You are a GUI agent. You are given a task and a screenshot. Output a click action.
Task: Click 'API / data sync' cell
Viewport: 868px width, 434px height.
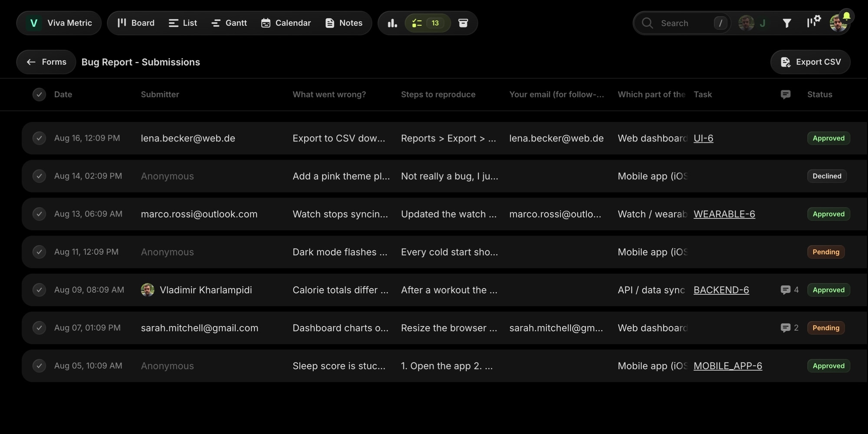[x=651, y=290]
